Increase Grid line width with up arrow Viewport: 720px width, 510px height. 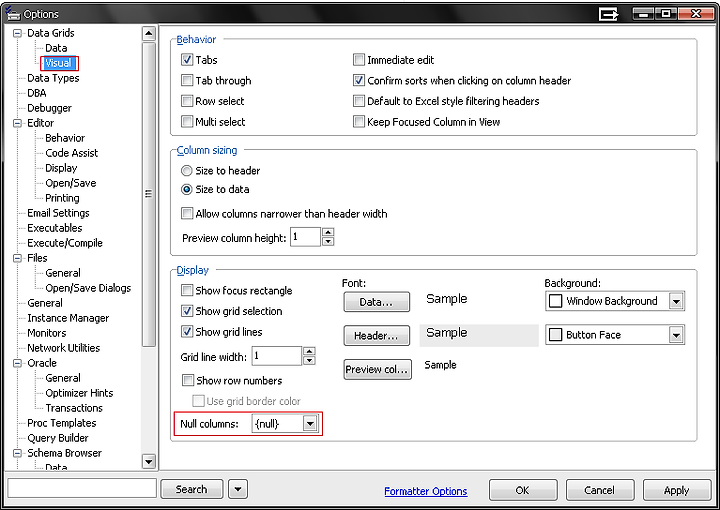tap(309, 352)
